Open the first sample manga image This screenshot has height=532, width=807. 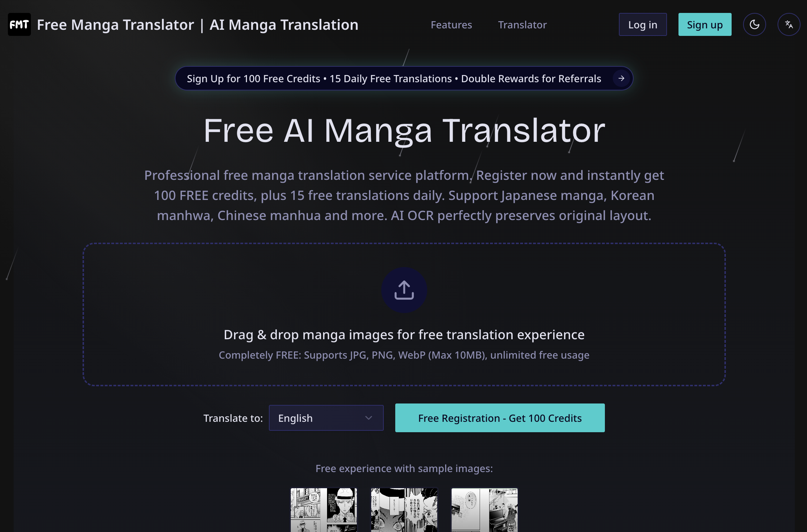point(323,510)
